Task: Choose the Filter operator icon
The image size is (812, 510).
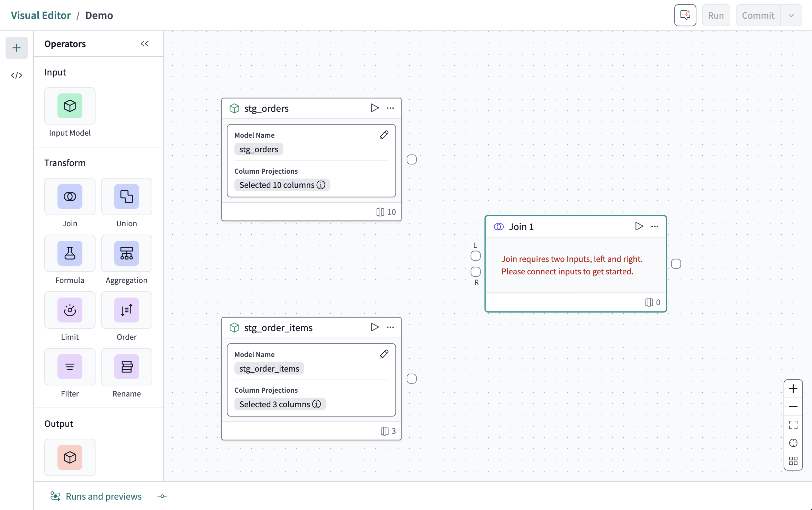Action: point(70,367)
